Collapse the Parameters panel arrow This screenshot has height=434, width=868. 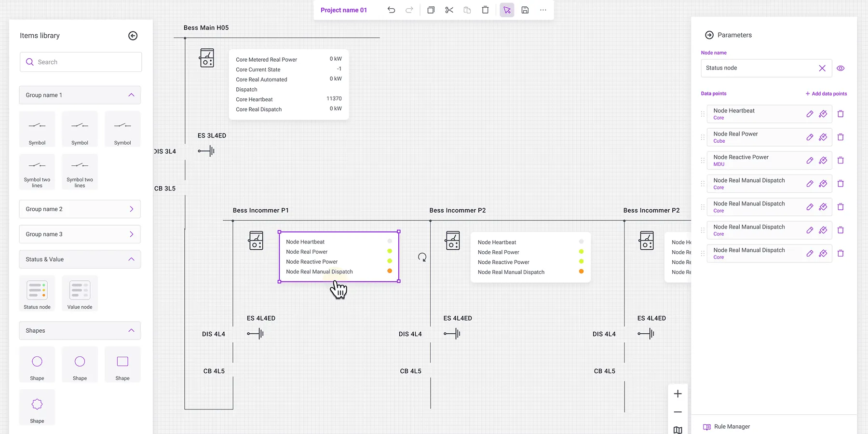(x=709, y=35)
